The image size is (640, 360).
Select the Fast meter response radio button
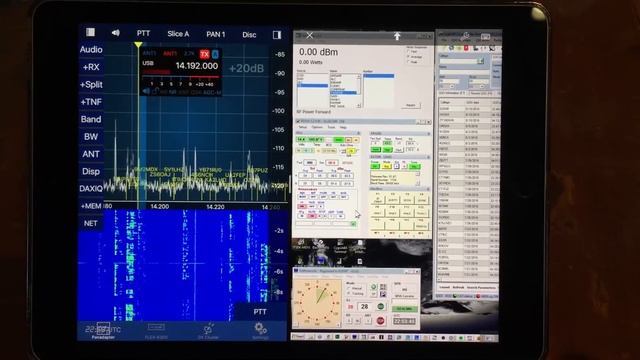point(408,52)
